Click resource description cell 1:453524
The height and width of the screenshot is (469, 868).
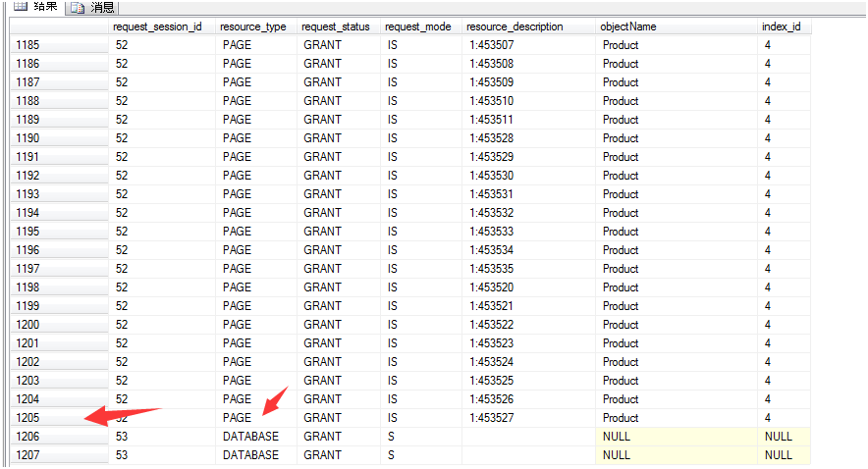coord(528,362)
